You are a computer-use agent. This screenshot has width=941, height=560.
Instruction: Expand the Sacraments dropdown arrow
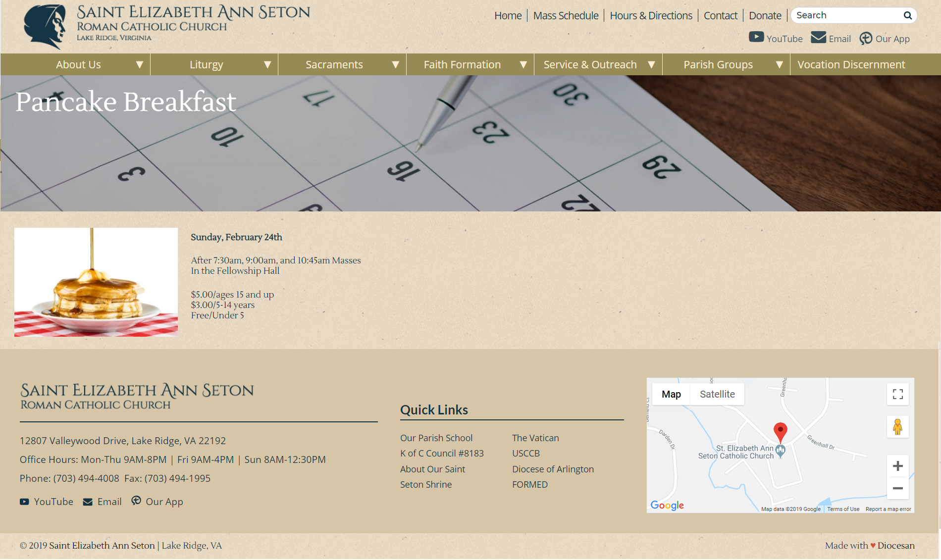coord(395,65)
